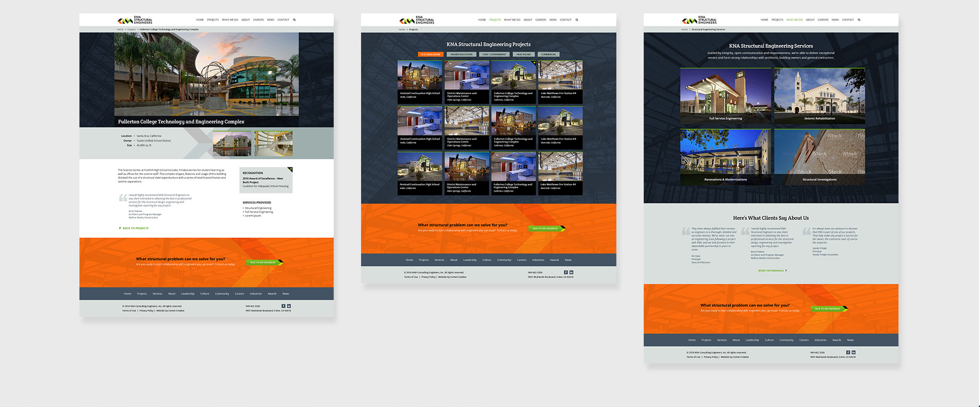
Task: Select the Civic / Government filter tab
Action: click(494, 54)
